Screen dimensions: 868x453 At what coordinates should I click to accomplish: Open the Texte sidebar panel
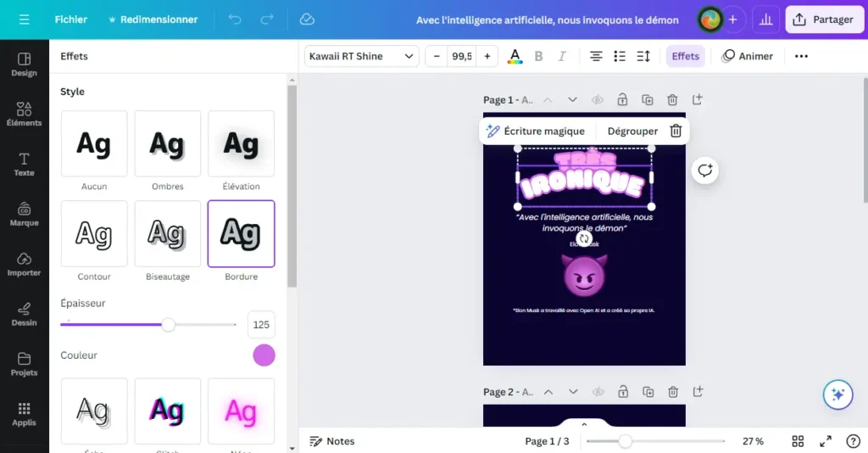click(24, 165)
